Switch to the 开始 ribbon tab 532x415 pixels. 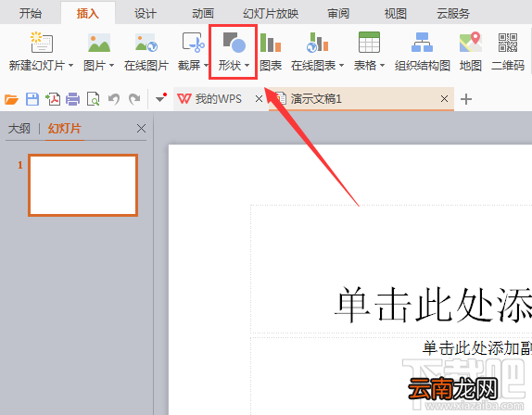pos(31,14)
